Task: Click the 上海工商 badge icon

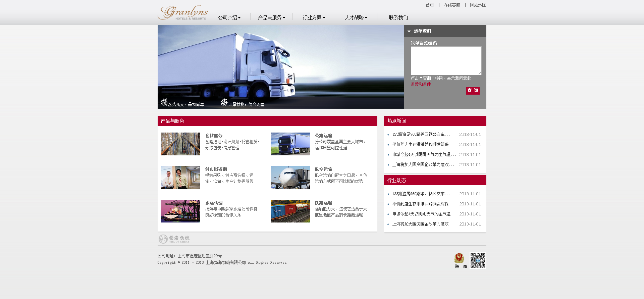Action: (459, 258)
